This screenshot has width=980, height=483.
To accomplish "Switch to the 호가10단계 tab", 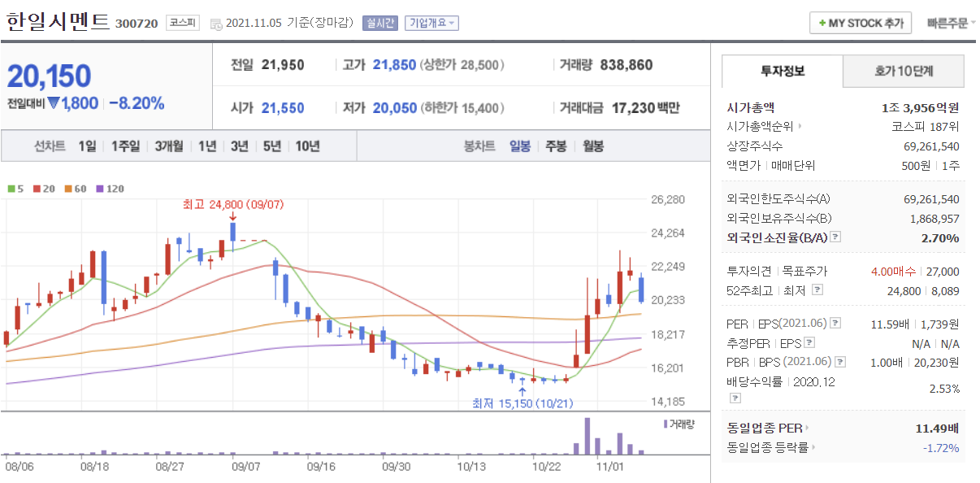I will click(904, 71).
